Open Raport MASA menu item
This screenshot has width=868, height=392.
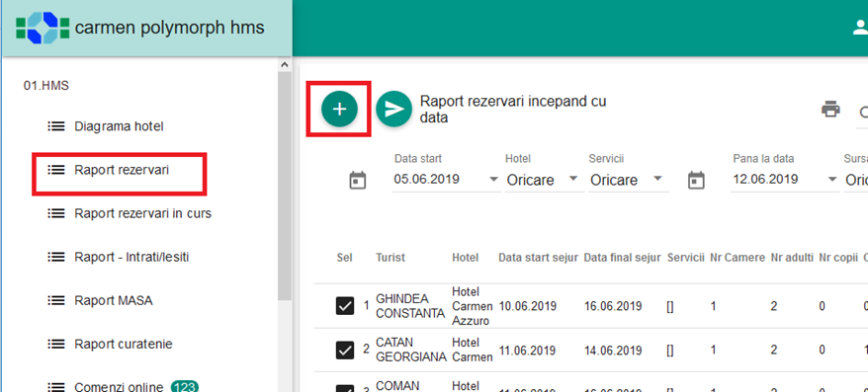click(x=114, y=301)
